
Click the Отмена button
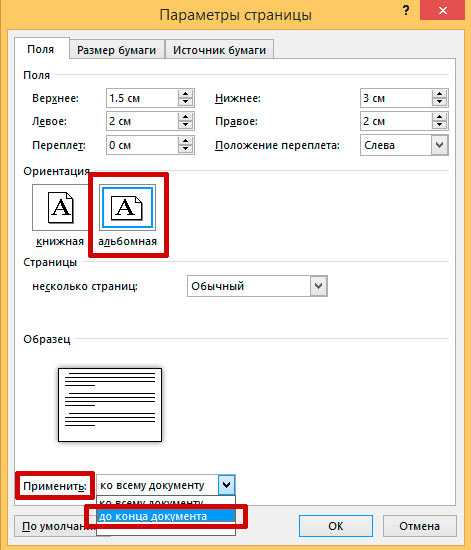click(x=419, y=526)
